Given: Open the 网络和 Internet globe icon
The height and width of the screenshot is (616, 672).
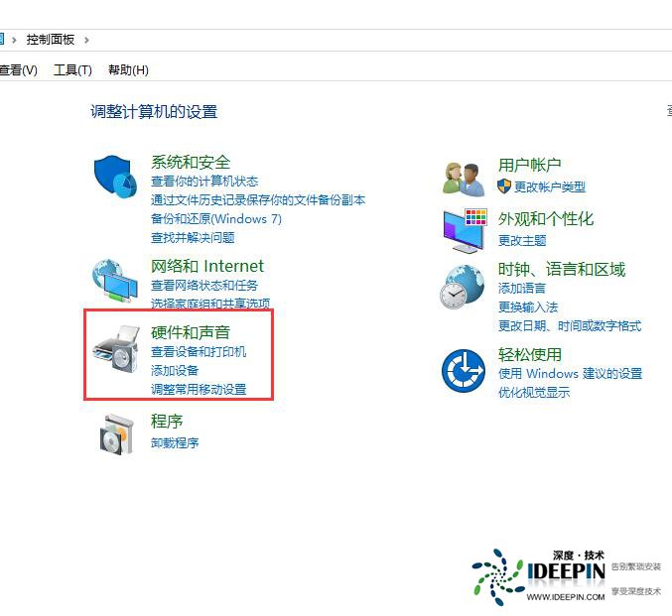Looking at the screenshot, I should pyautogui.click(x=115, y=281).
